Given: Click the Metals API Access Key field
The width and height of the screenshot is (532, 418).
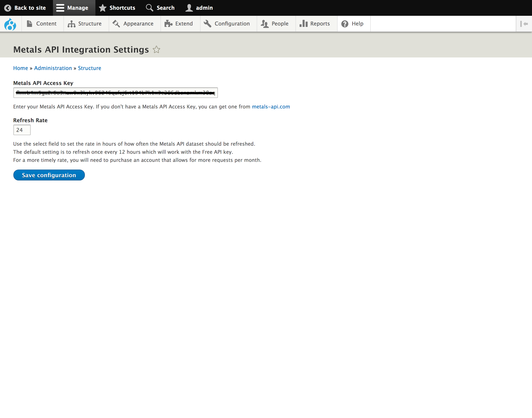Looking at the screenshot, I should (115, 92).
